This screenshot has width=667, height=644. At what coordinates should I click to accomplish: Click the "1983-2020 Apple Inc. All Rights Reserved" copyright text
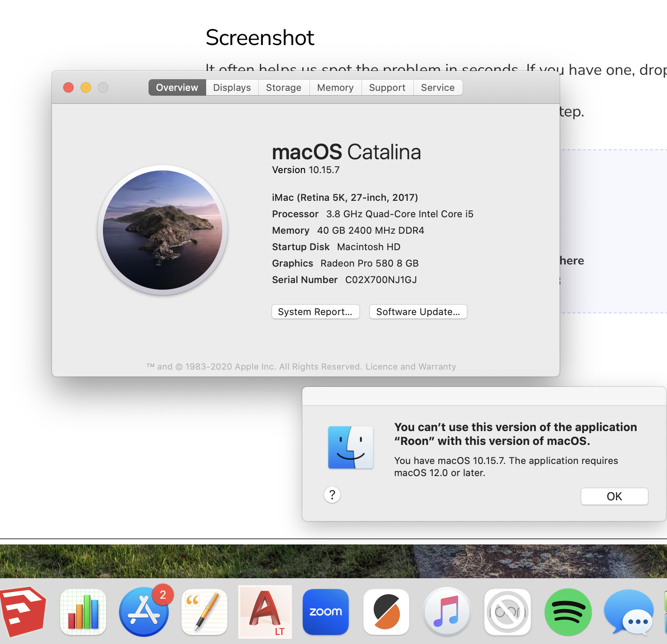(x=274, y=367)
